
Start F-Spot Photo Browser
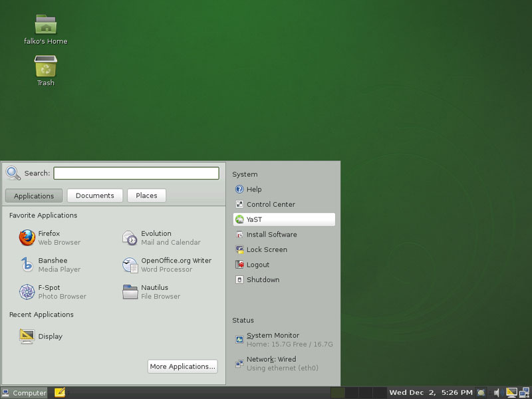pos(53,292)
